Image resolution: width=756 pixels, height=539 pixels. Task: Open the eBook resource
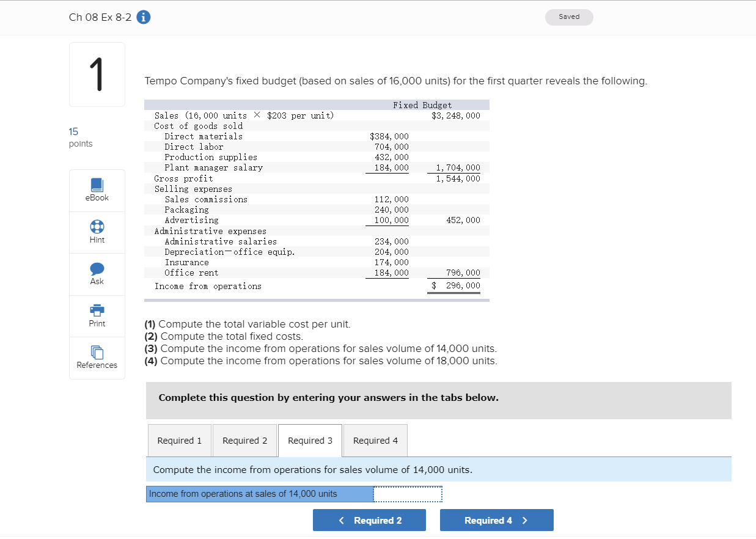97,190
